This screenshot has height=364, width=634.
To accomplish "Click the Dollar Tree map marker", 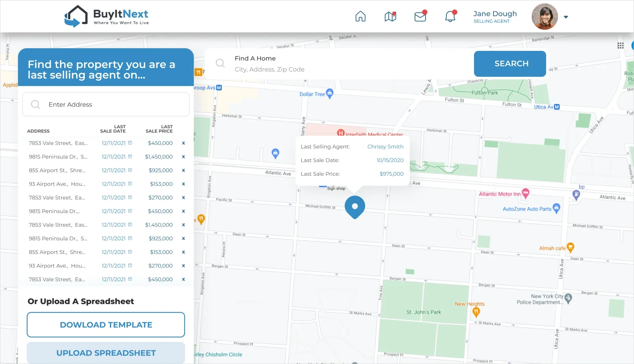I will pyautogui.click(x=329, y=93).
